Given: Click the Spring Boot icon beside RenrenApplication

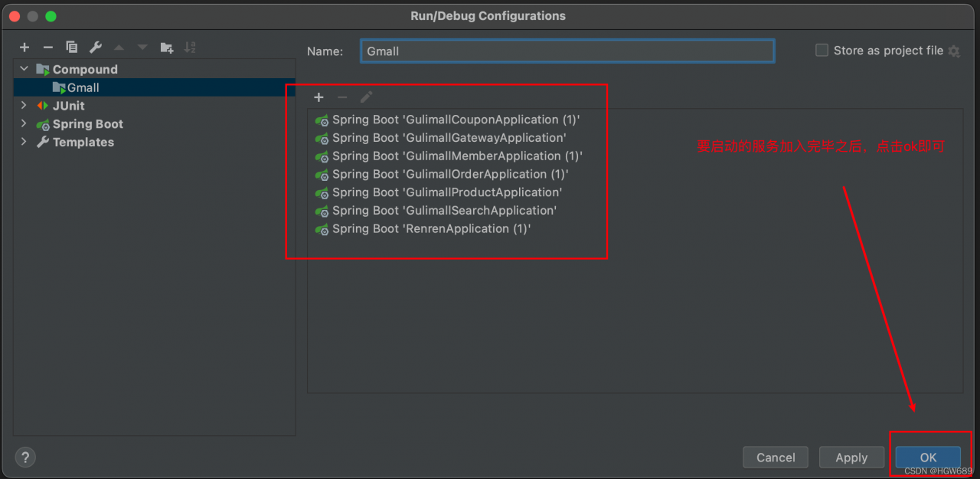Looking at the screenshot, I should (x=322, y=229).
